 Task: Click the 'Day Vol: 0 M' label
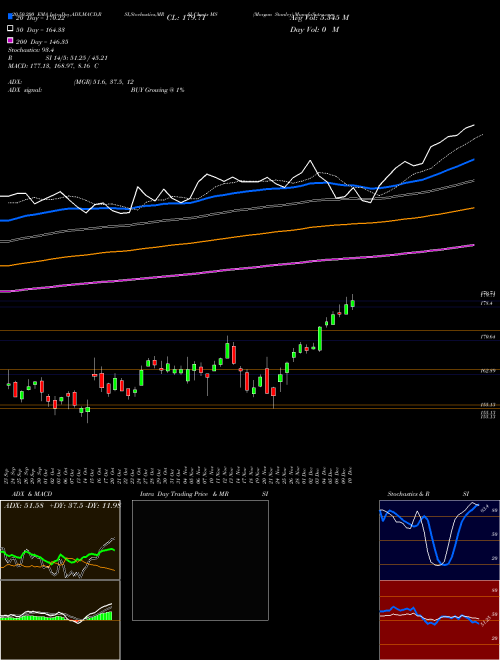[x=314, y=29]
